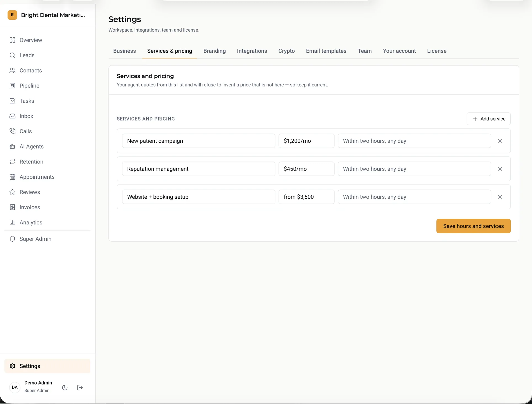The height and width of the screenshot is (404, 532).
Task: Open the Overview dashboard icon
Action: click(12, 40)
